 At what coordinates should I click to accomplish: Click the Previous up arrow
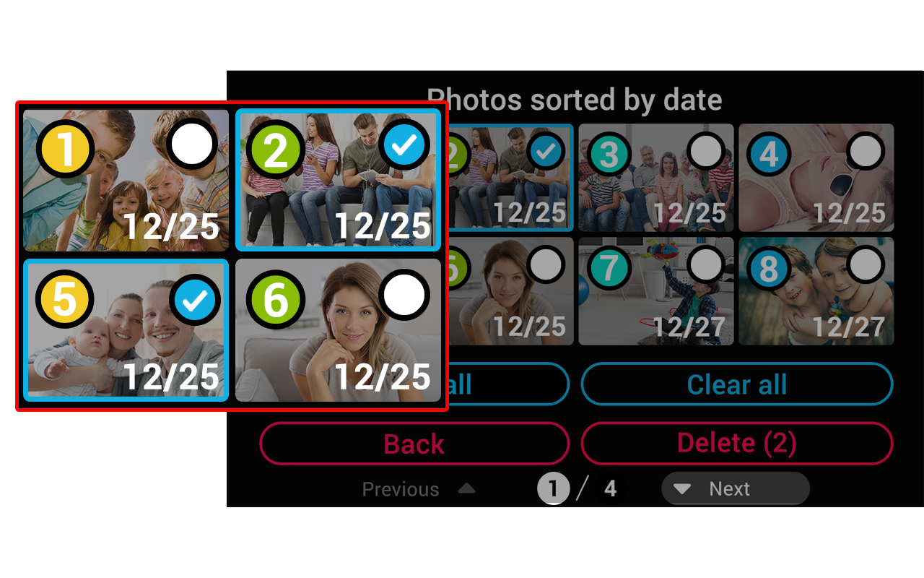(x=467, y=489)
